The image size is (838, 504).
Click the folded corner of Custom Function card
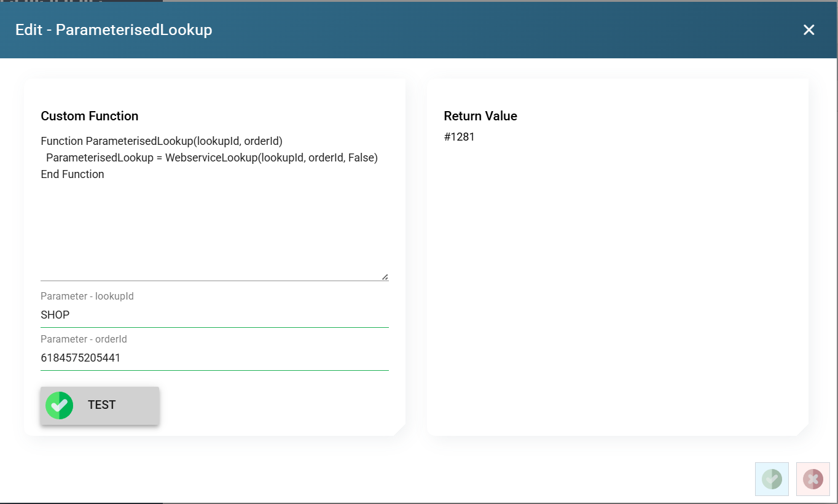[399, 430]
